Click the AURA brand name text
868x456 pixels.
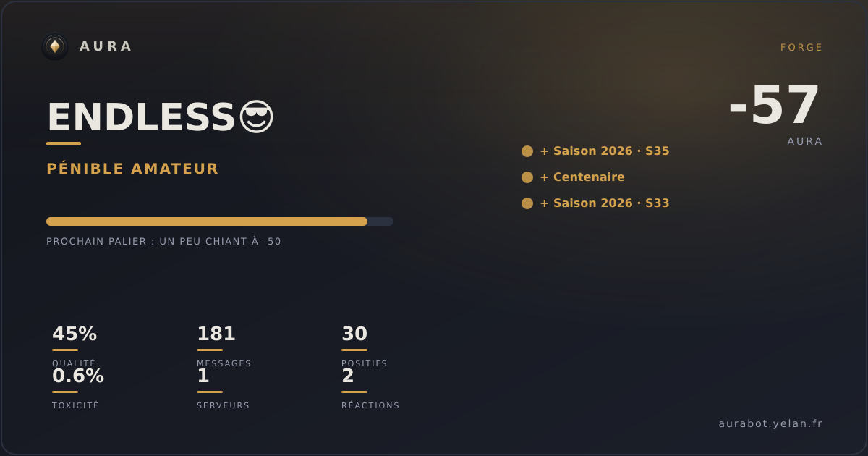(x=106, y=46)
